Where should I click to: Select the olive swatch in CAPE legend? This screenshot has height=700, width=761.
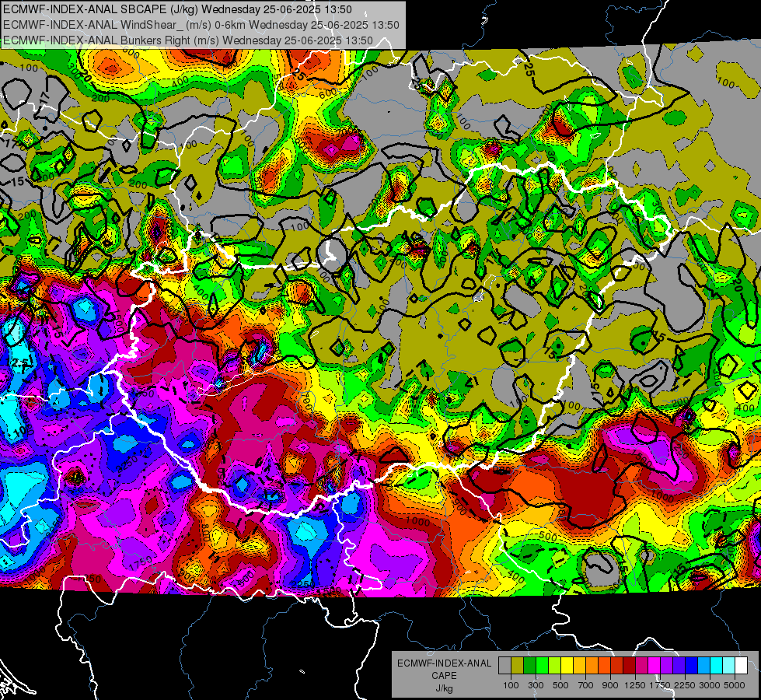(x=518, y=666)
